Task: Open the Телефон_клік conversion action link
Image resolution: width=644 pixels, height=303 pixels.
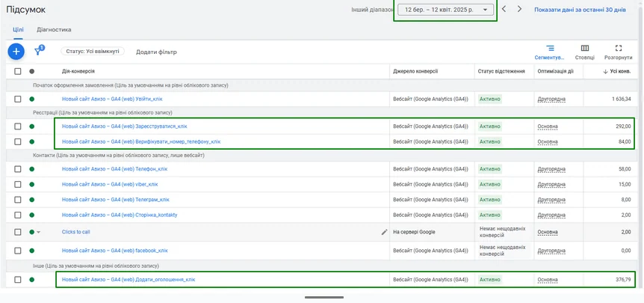Action: tap(114, 169)
